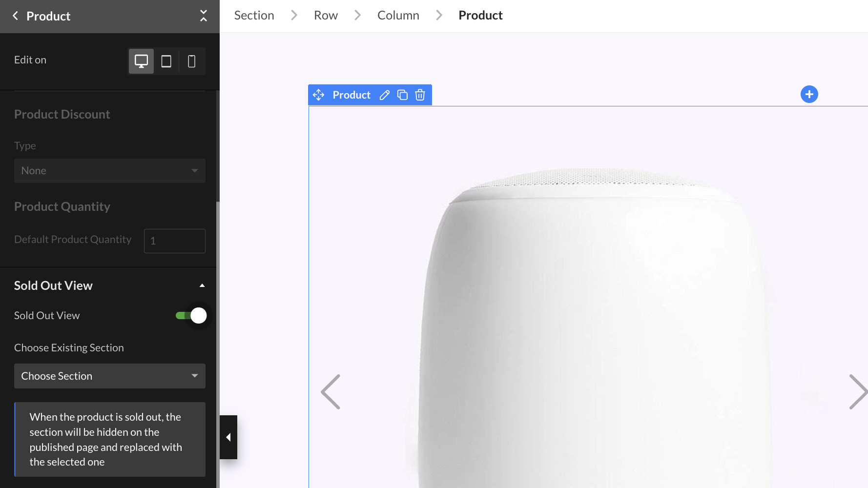Go back using the Product panel arrow
This screenshot has height=488, width=868.
click(x=15, y=16)
